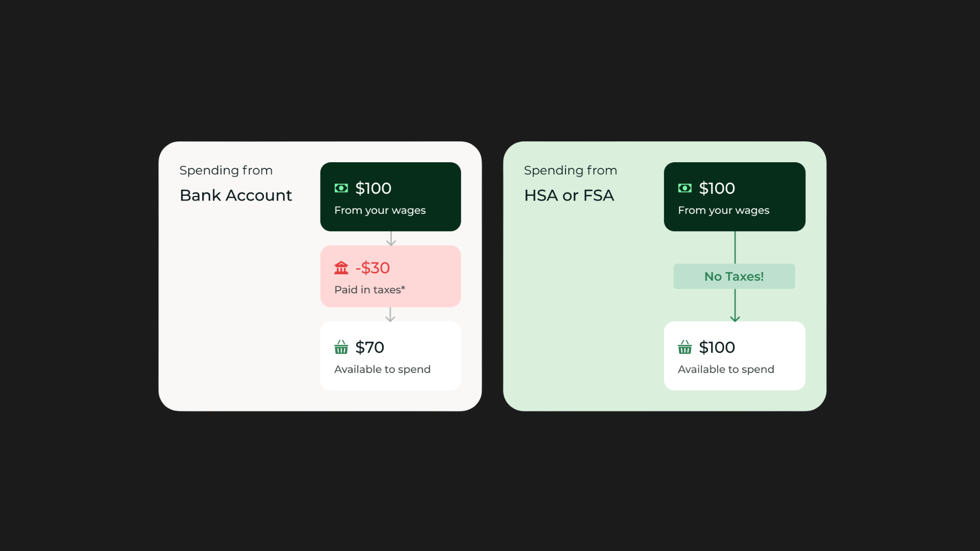This screenshot has height=551, width=980.
Task: Select the HSA or FSA heading
Action: (x=569, y=195)
